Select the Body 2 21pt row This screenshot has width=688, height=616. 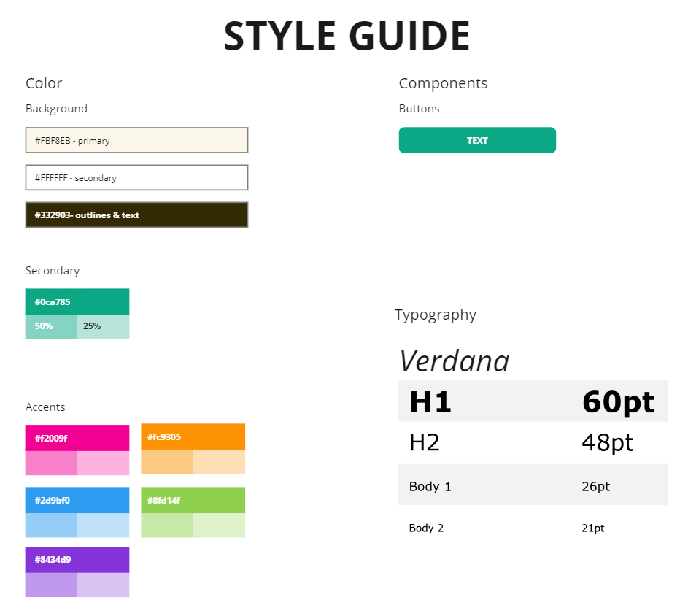pos(533,527)
